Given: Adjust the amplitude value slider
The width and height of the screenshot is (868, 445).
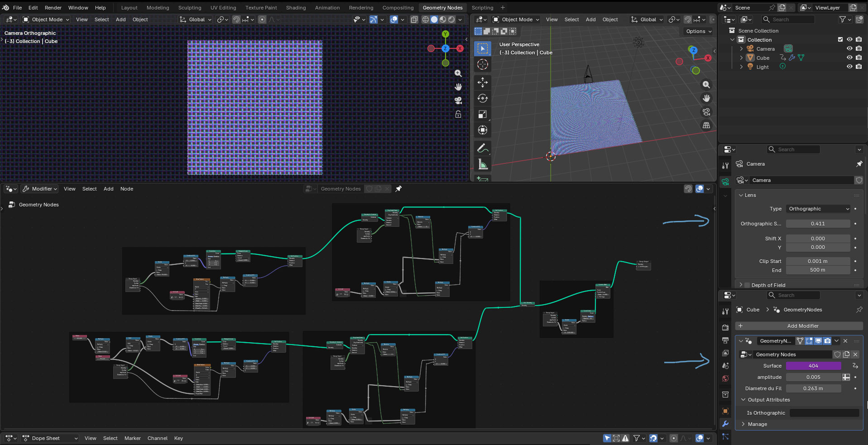Looking at the screenshot, I should click(x=813, y=377).
